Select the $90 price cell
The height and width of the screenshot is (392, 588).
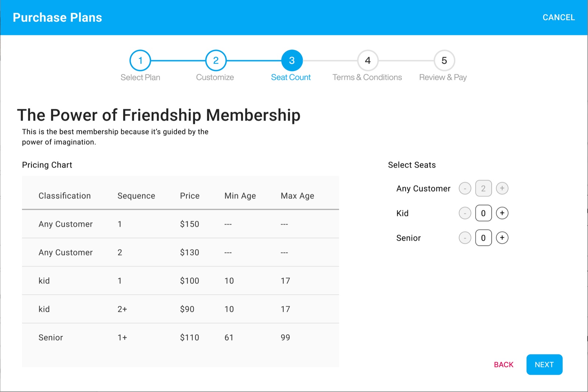[x=187, y=309]
